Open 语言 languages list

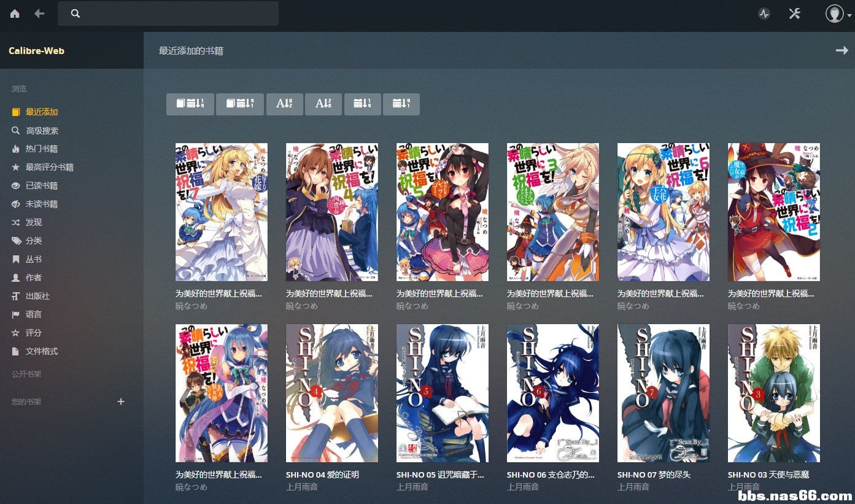(x=34, y=314)
